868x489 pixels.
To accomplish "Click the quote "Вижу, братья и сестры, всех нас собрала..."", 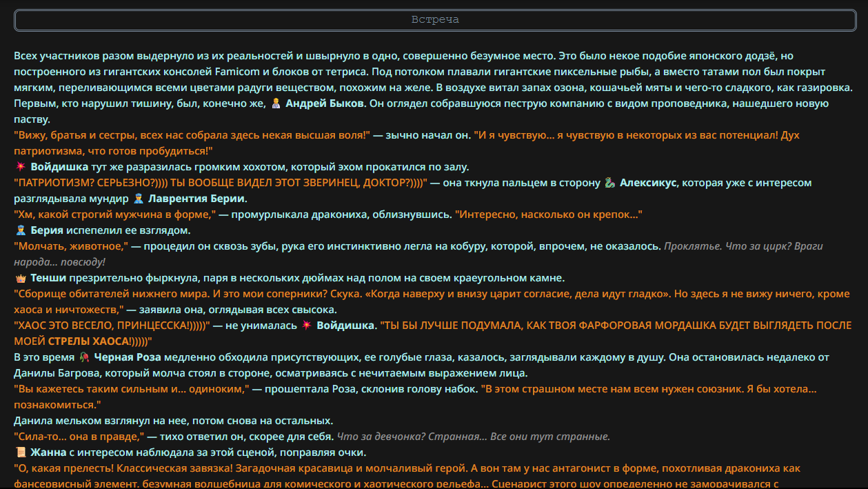I will [x=192, y=135].
